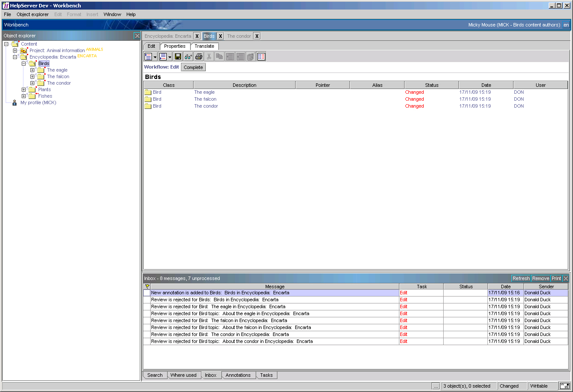Expand The eagle tree node
Image resolution: width=573 pixels, height=392 pixels.
32,70
